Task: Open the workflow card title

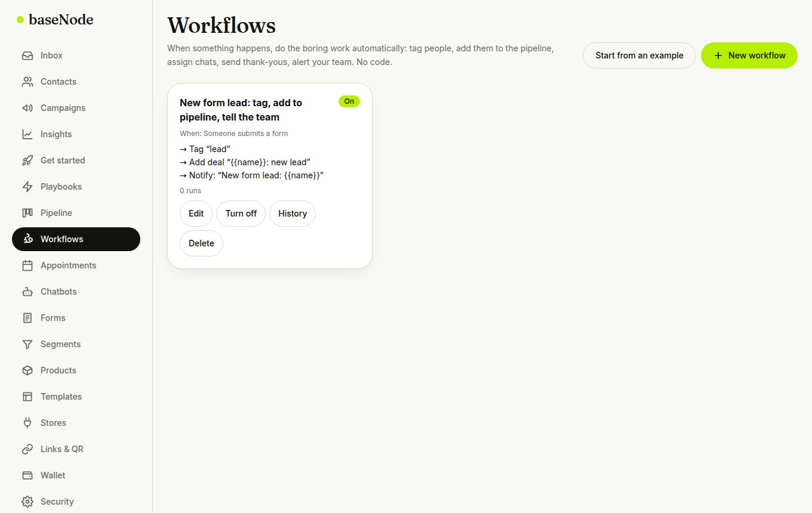Action: pyautogui.click(x=241, y=110)
